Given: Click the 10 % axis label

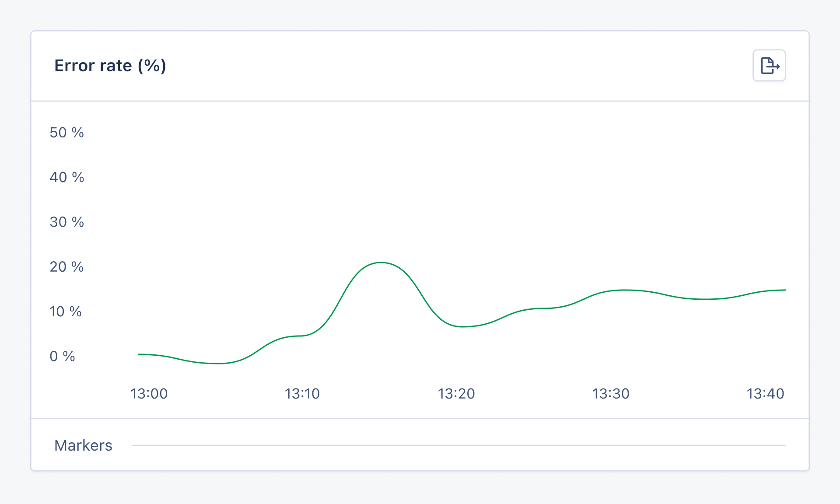Looking at the screenshot, I should click(66, 311).
